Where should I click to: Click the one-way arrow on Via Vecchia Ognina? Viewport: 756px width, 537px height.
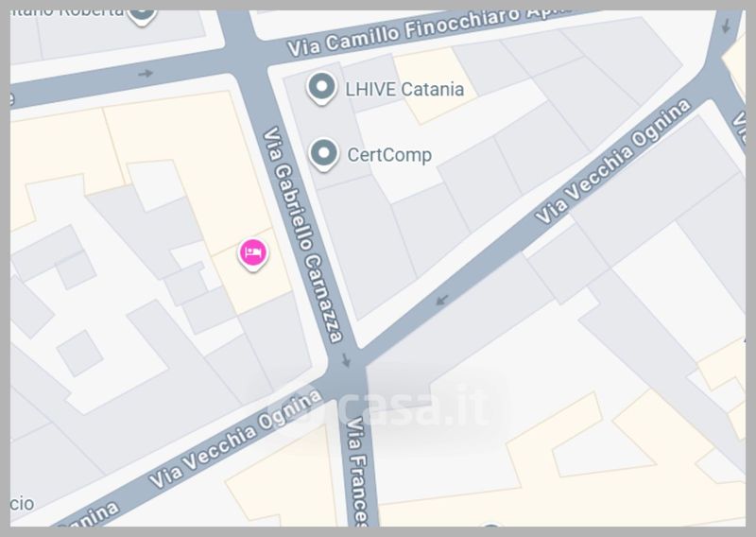point(441,300)
